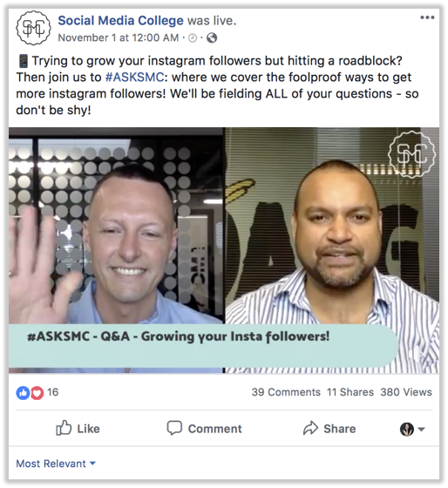Click the globe public privacy icon
Image resolution: width=448 pixels, height=488 pixels.
coord(212,38)
